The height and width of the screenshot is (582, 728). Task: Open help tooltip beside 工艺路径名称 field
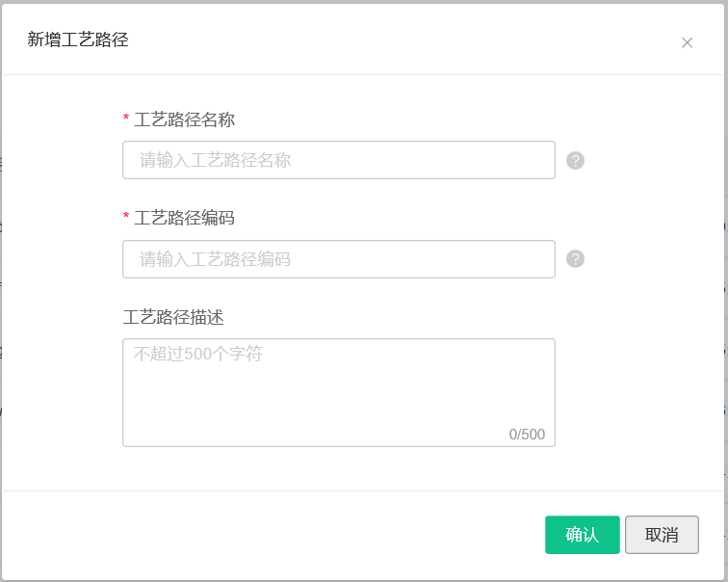[575, 160]
